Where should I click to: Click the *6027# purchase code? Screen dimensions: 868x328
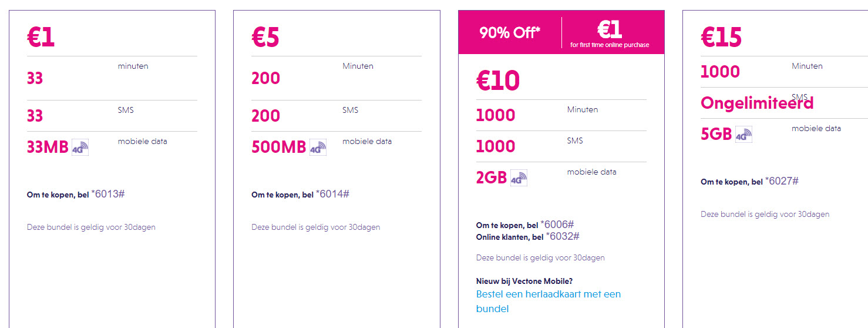[x=782, y=181]
